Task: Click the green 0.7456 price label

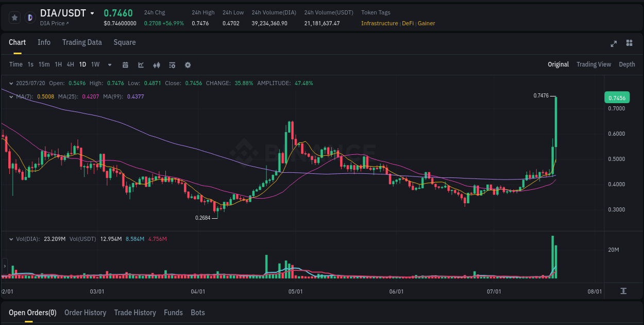Action: coord(617,97)
